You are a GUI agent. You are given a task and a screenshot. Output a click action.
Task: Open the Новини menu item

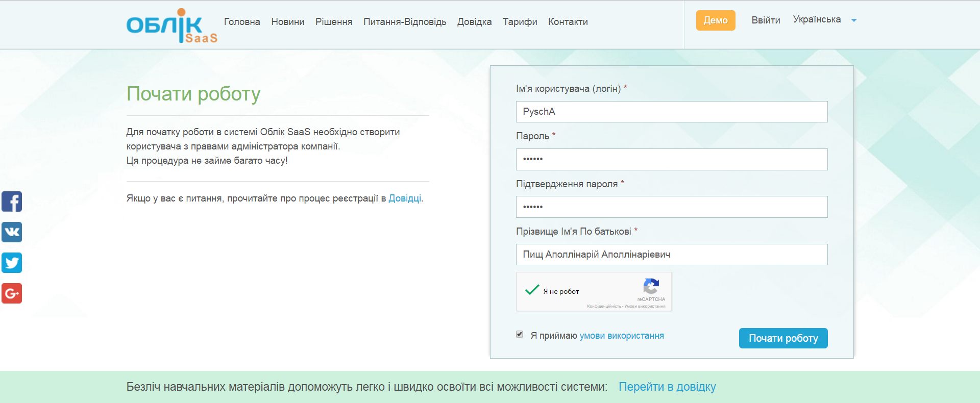pyautogui.click(x=288, y=22)
